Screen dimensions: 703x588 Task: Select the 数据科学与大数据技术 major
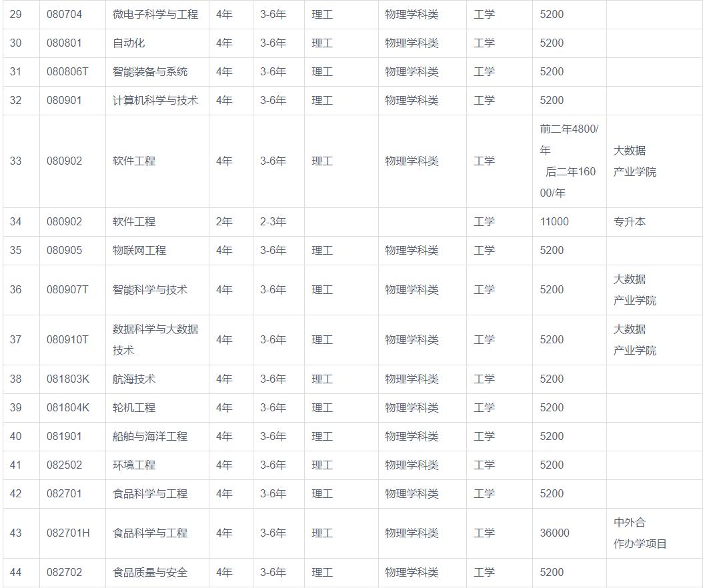tap(155, 339)
